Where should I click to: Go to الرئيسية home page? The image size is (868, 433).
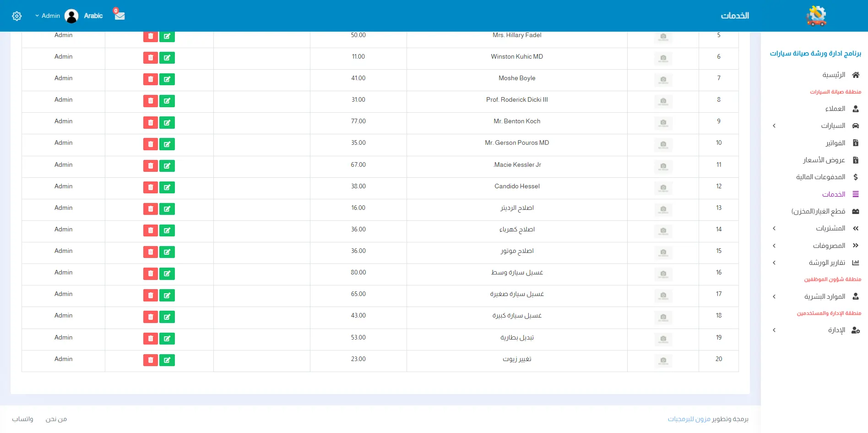[x=834, y=75]
